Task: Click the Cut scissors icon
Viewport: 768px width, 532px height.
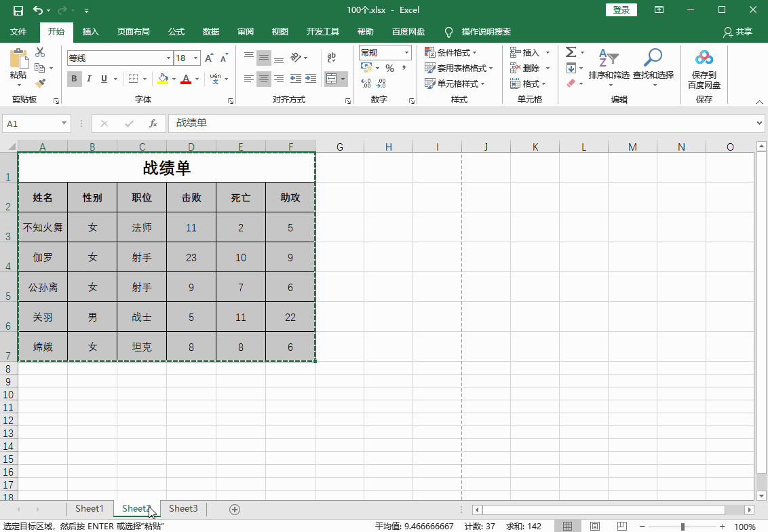Action: pyautogui.click(x=40, y=52)
